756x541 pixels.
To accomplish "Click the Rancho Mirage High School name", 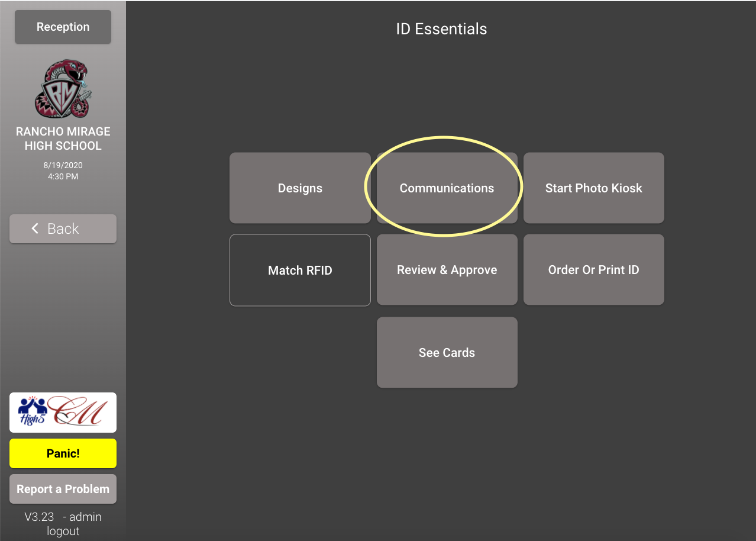I will (63, 139).
